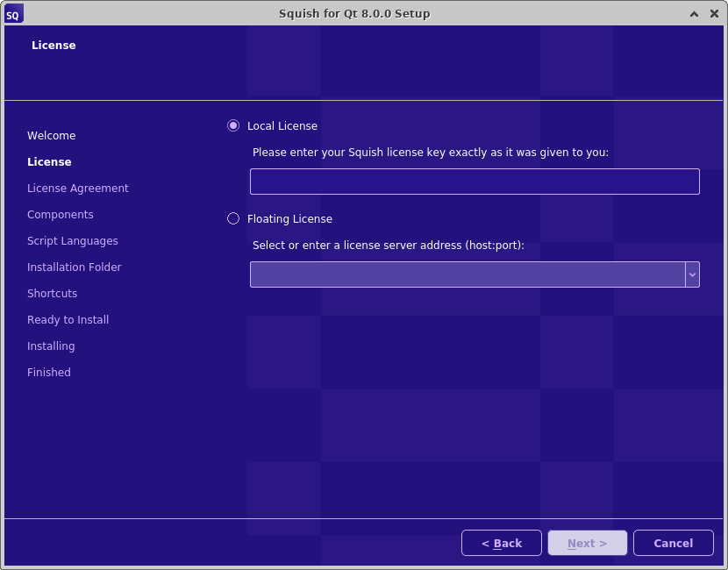Select the Local License radio button
Screen dimensions: 728x570
click(x=233, y=125)
